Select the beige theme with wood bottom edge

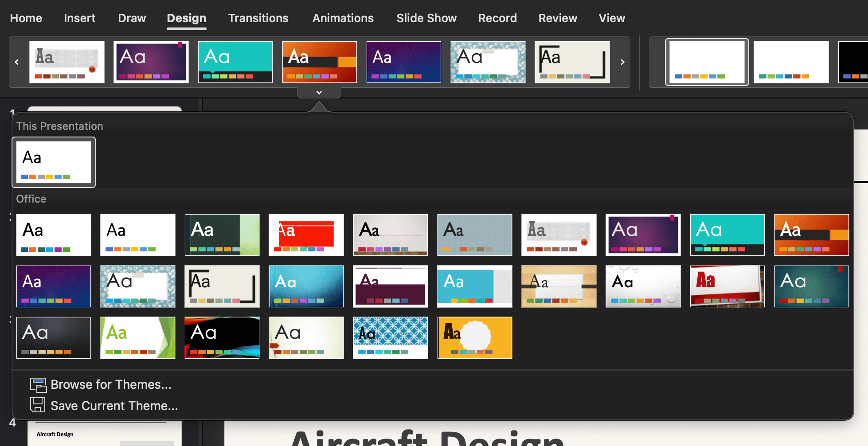point(391,235)
